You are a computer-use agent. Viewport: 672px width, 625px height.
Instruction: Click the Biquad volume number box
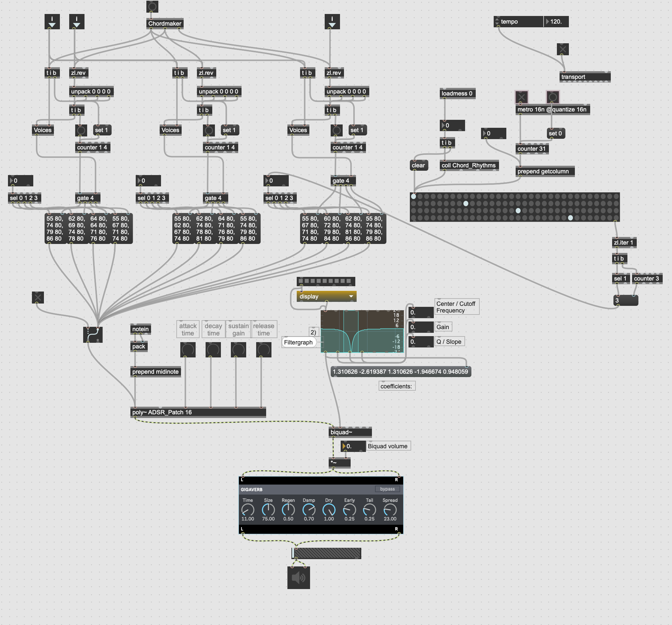[x=353, y=446]
